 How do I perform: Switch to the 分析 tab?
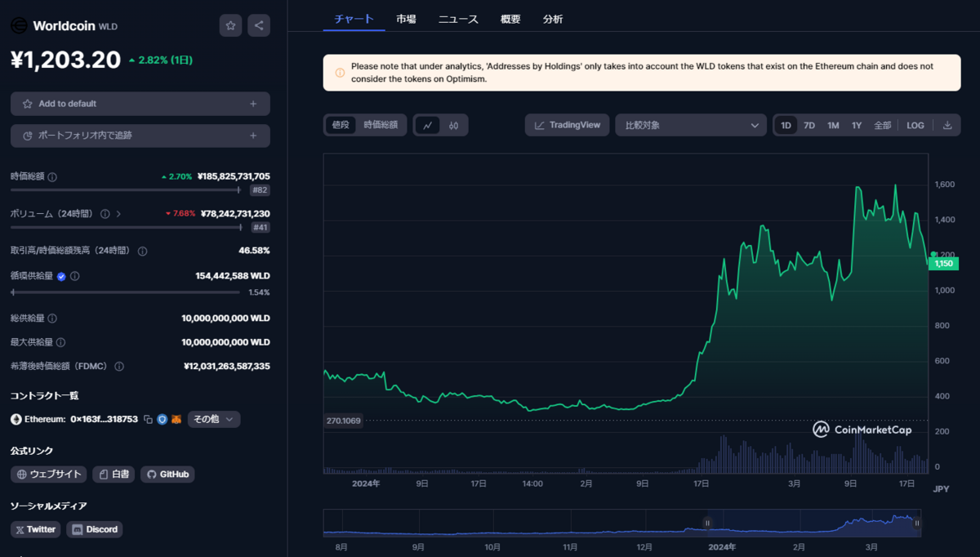coord(553,19)
